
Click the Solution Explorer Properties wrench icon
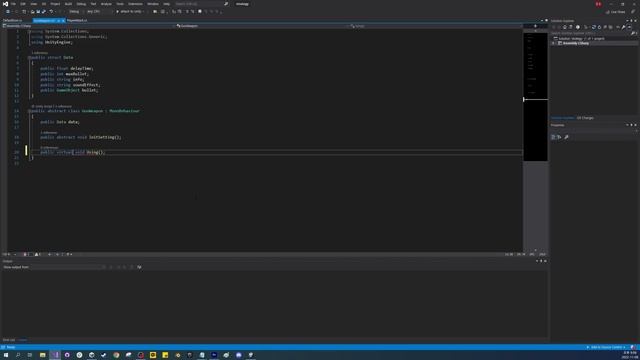[623, 27]
